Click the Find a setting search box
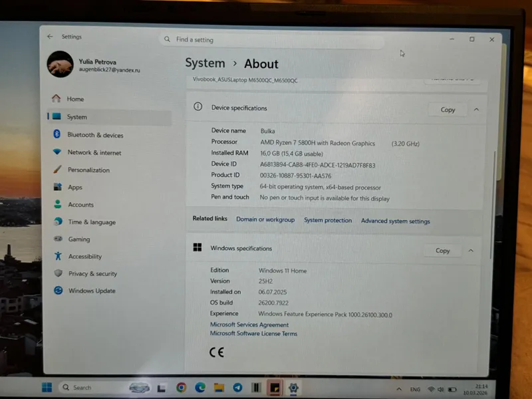This screenshot has width=532, height=399. pos(271,40)
